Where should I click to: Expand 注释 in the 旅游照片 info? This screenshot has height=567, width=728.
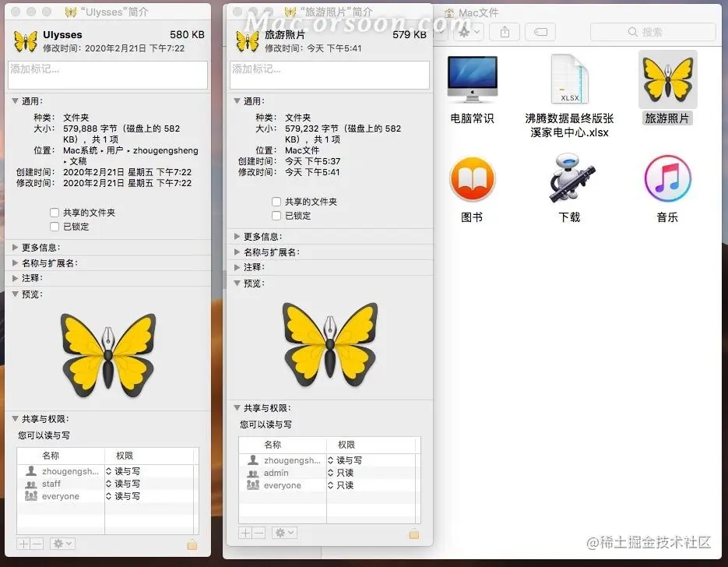(237, 267)
